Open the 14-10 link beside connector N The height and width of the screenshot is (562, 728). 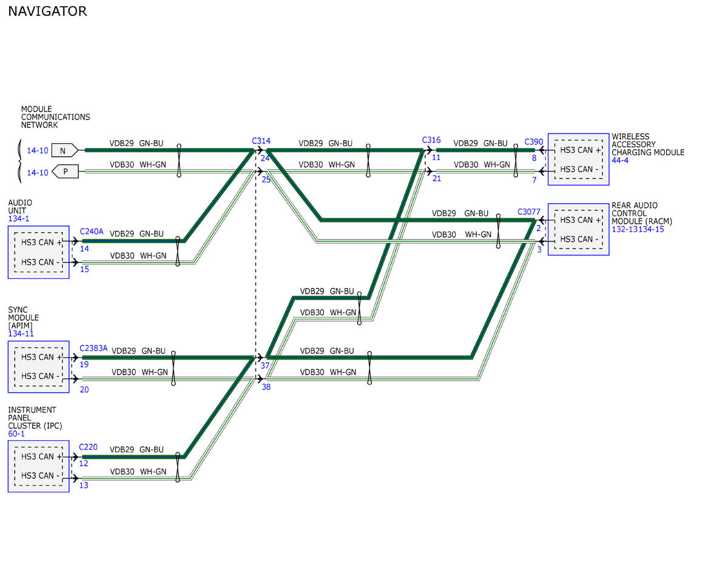[x=37, y=150]
